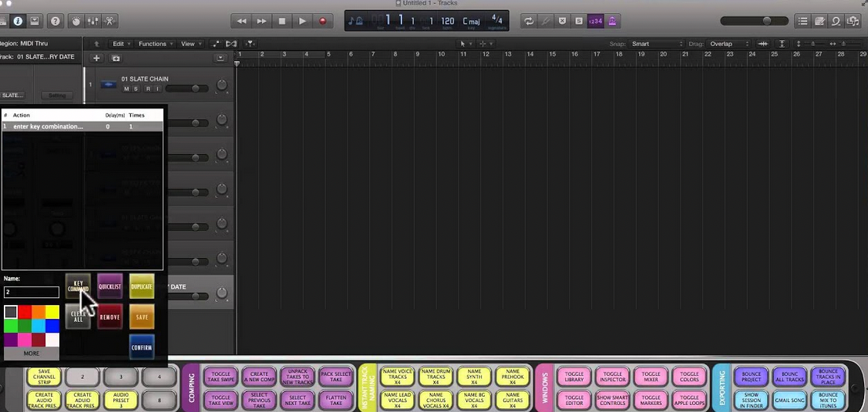Click the blue CONFIRM button
Screen dimensions: 868x412
pyautogui.click(x=142, y=347)
